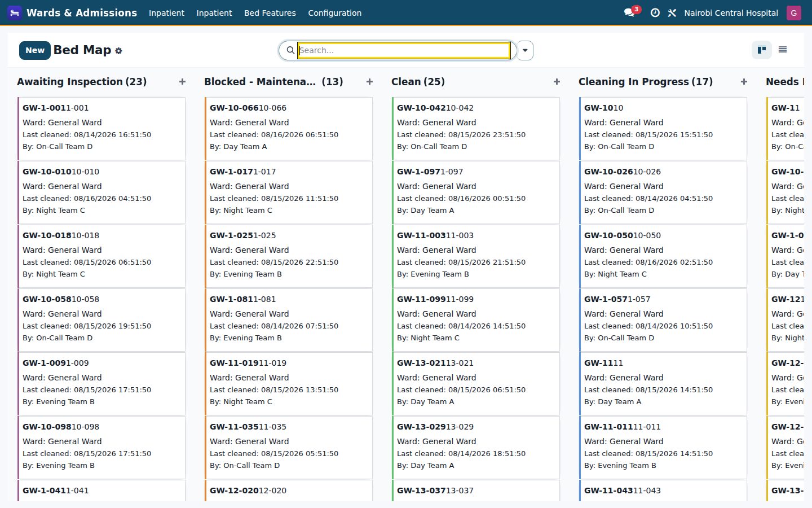Click plus icon in Blocked - Maintenance column
Image resolution: width=812 pixels, height=508 pixels.
coord(369,82)
